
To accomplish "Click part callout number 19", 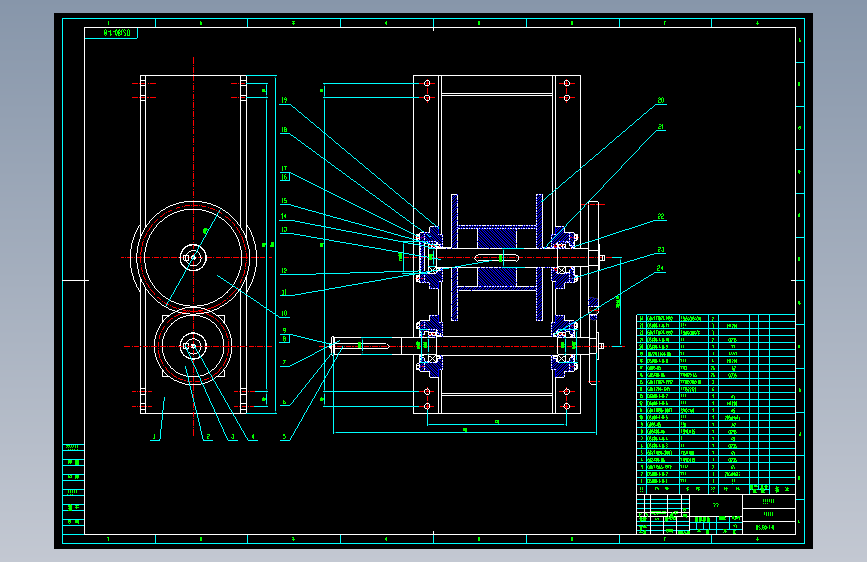I will tap(284, 100).
